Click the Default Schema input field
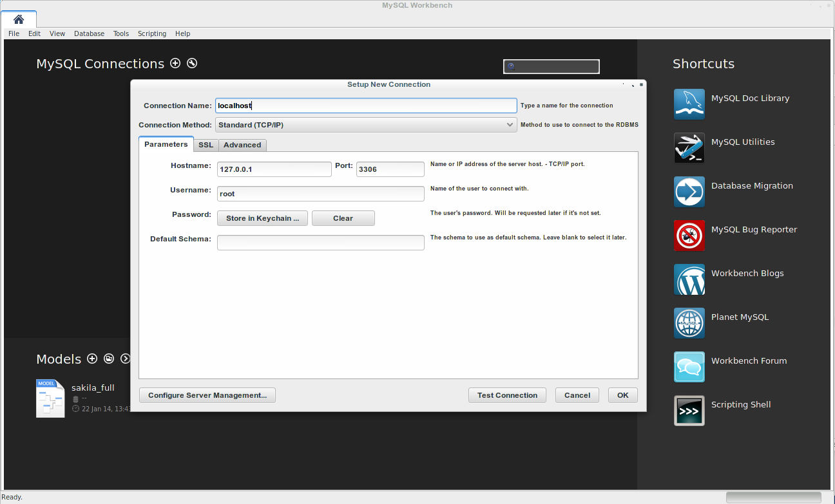835x504 pixels. (x=321, y=242)
